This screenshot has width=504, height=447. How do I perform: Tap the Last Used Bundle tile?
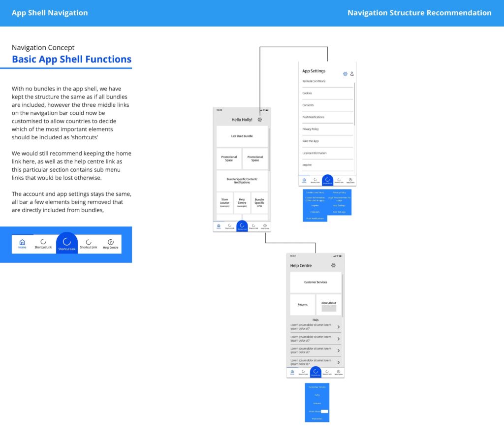coord(242,136)
